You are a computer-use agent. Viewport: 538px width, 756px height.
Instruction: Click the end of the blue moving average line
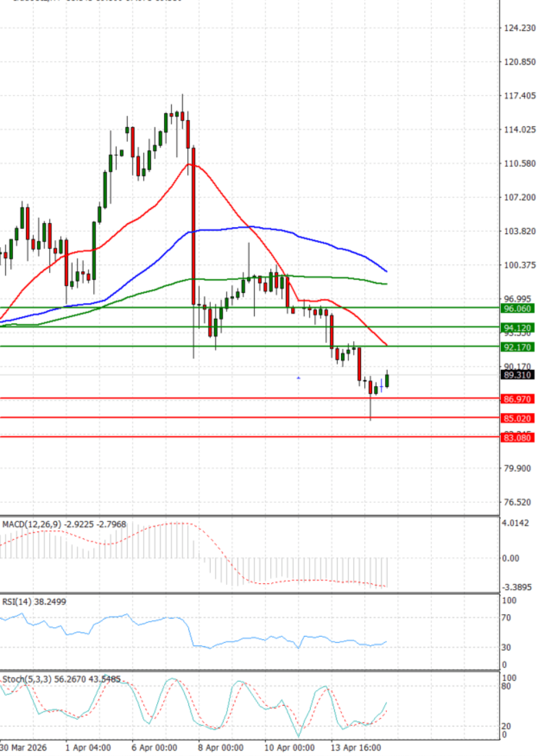coord(386,271)
